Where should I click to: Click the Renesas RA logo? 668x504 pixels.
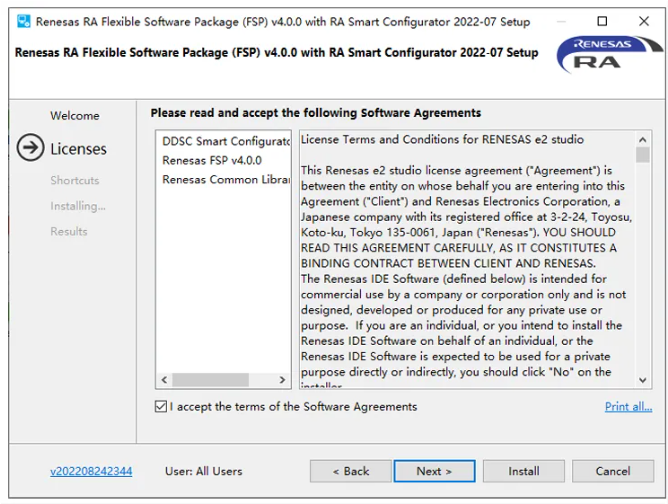pyautogui.click(x=609, y=54)
